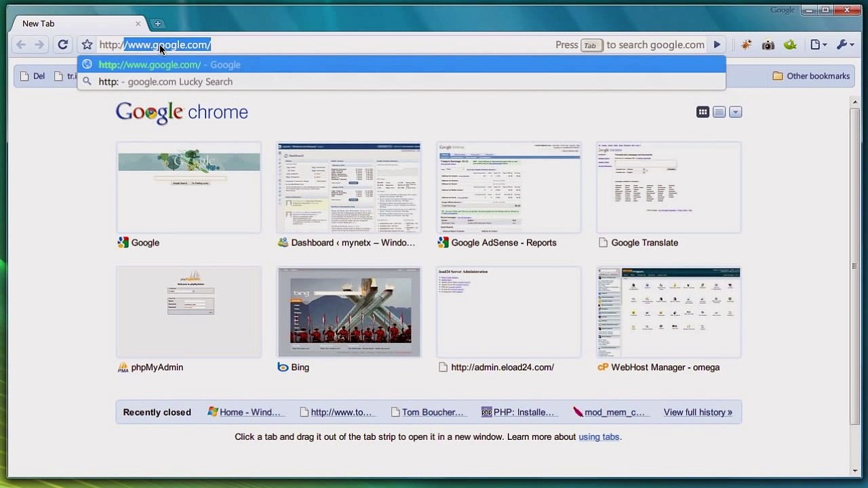Click the Dashboard ‹ mynetx title link
Image resolution: width=868 pixels, height=488 pixels.
click(x=353, y=243)
